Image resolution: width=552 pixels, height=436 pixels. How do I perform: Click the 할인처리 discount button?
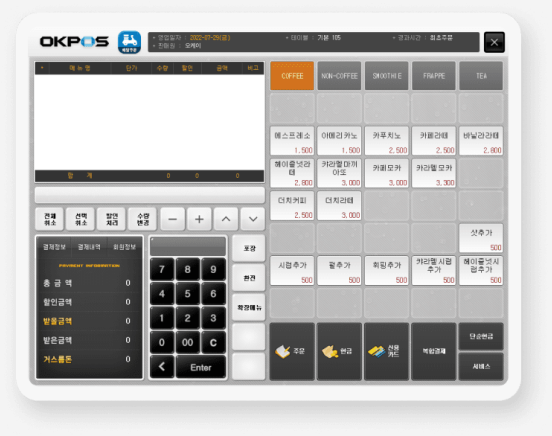click(x=112, y=219)
